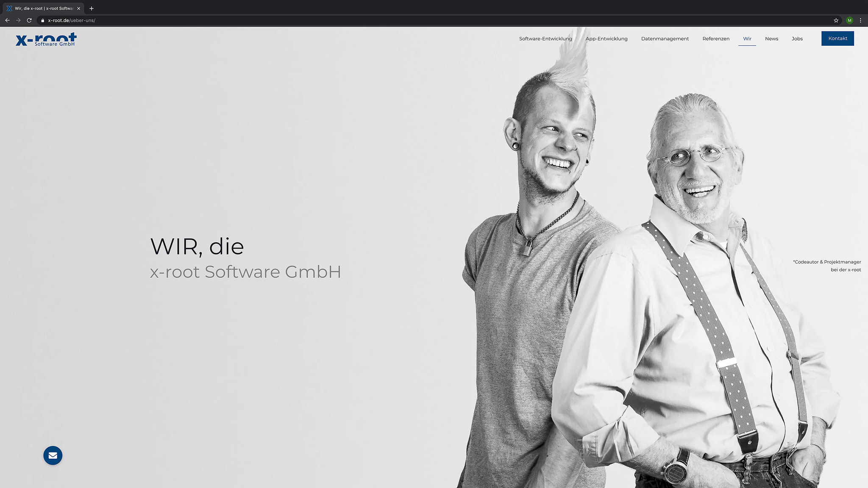Open the Referenzen page

point(716,39)
